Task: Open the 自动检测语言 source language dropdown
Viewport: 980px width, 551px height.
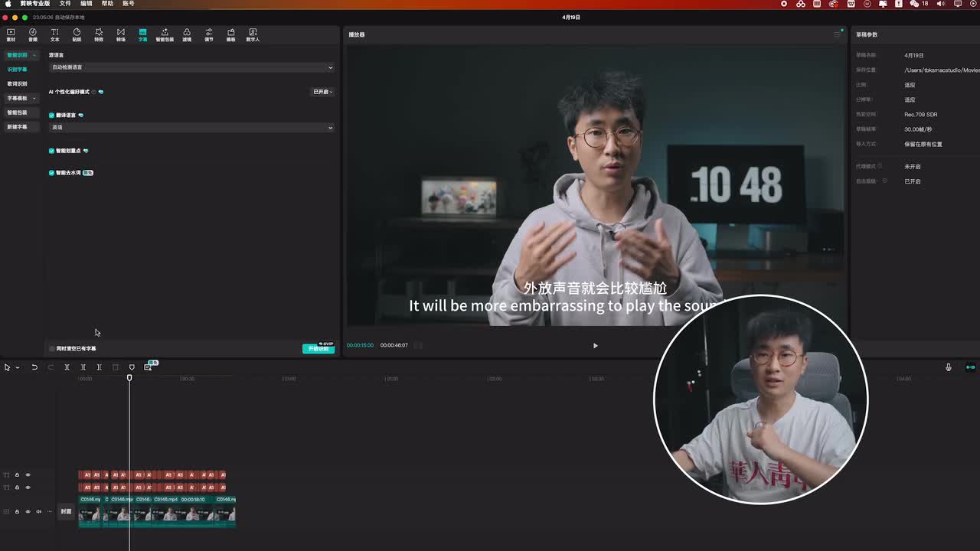Action: point(191,67)
